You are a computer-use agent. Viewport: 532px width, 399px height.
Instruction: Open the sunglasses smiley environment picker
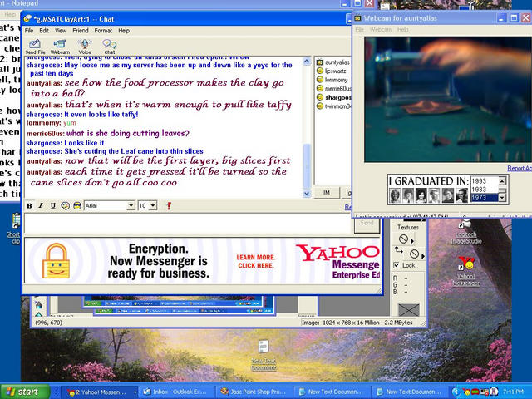77,205
